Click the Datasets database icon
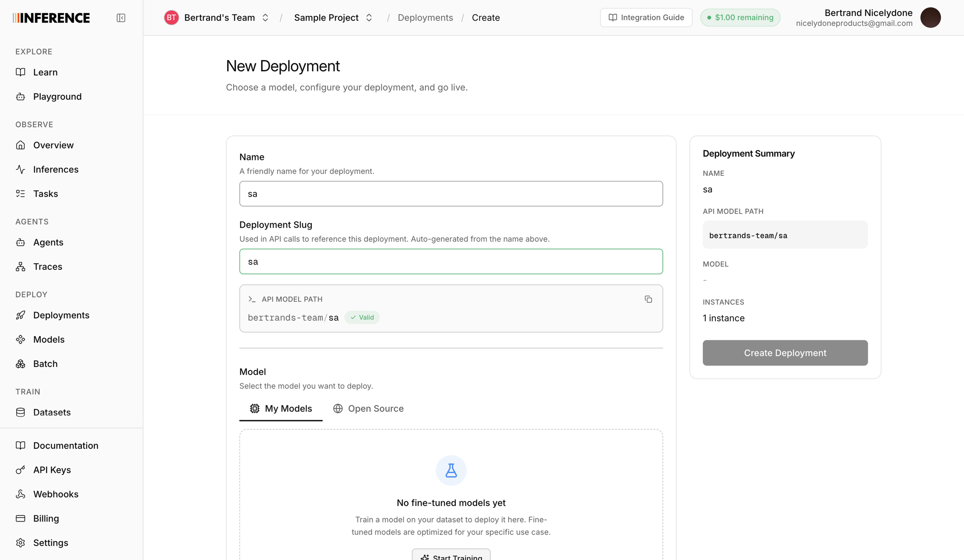 (x=20, y=412)
